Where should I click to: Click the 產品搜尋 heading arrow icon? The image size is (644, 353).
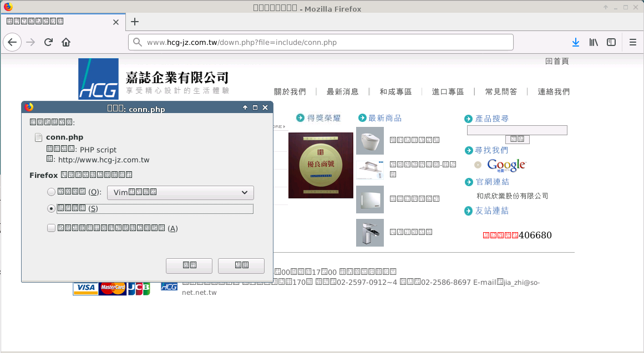(468, 119)
